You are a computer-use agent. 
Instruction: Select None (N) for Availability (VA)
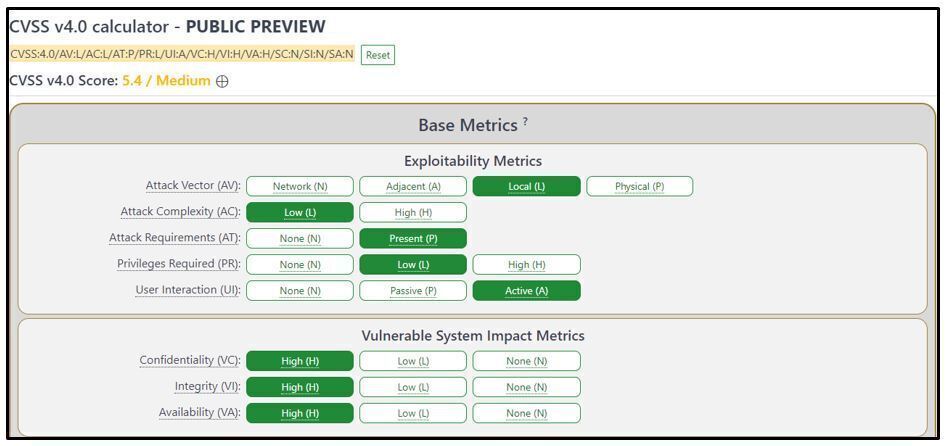tap(526, 413)
